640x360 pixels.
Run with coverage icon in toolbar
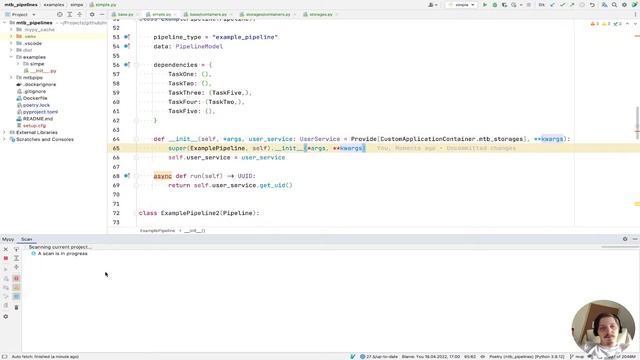[504, 5]
